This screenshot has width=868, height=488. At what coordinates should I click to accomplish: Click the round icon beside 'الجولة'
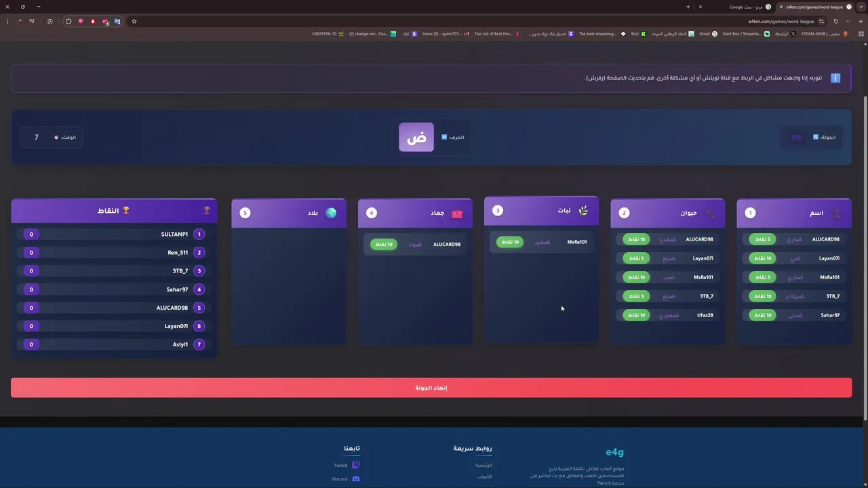[816, 137]
